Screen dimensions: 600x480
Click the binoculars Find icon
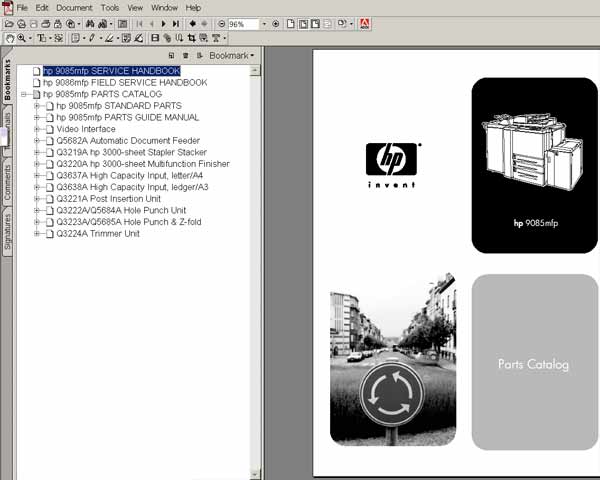[90, 24]
